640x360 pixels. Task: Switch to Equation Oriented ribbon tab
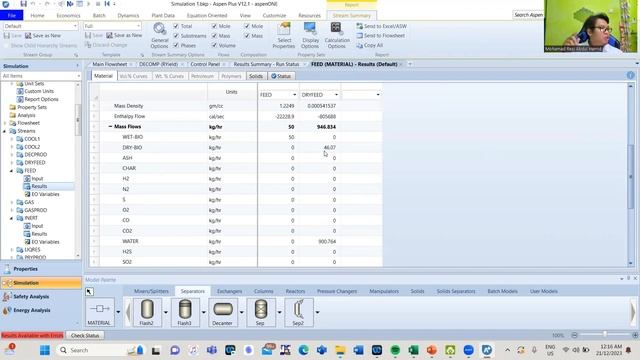point(207,15)
